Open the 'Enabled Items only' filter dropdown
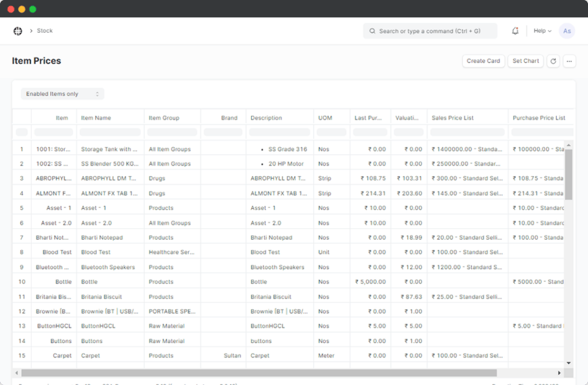The height and width of the screenshot is (385, 588). pos(63,94)
